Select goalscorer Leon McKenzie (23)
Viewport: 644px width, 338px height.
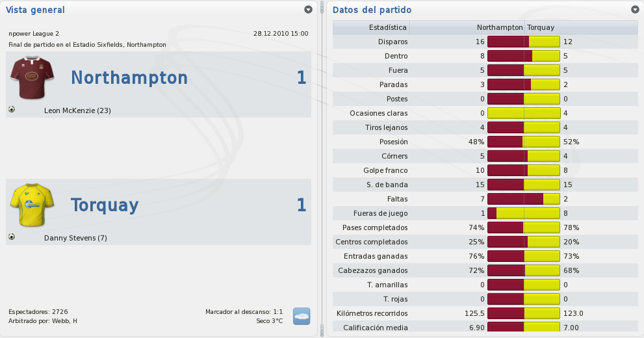[77, 110]
